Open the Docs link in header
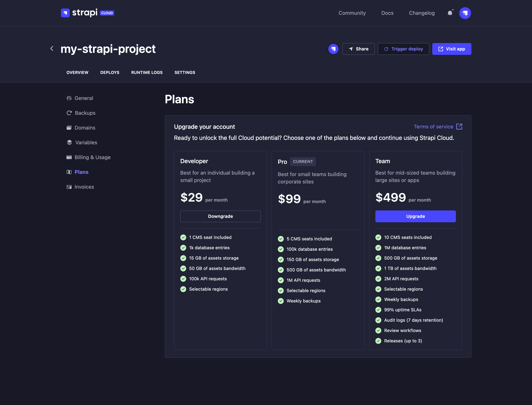 [x=387, y=13]
